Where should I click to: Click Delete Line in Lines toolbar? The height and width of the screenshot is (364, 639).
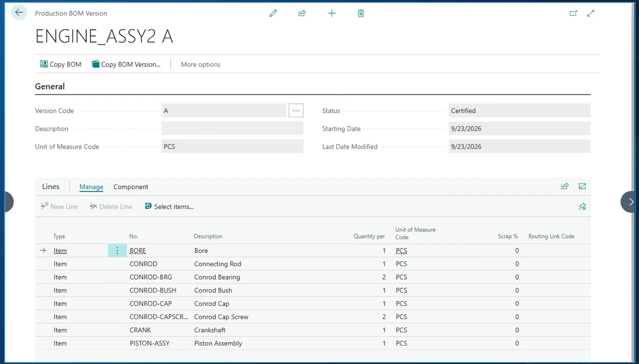tap(111, 206)
